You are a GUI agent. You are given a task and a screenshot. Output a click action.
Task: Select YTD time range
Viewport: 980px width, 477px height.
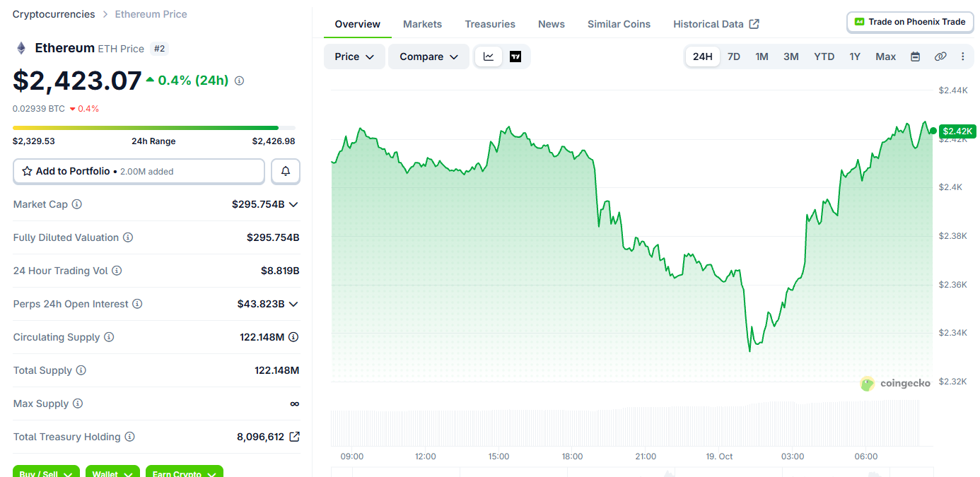[x=824, y=57]
